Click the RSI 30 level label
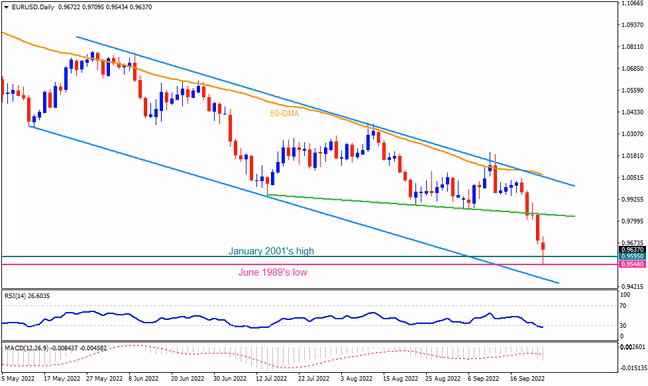 tap(623, 326)
